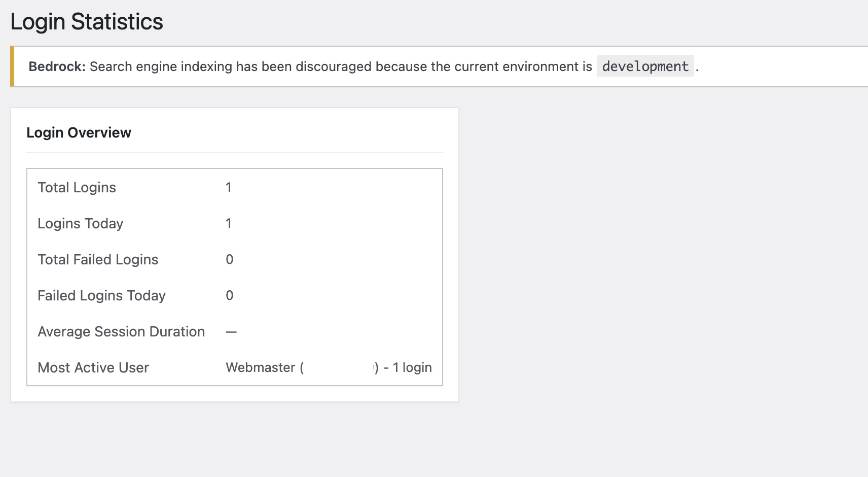Click the Login Statistics page heading
Screen dimensions: 868x477
(87, 22)
